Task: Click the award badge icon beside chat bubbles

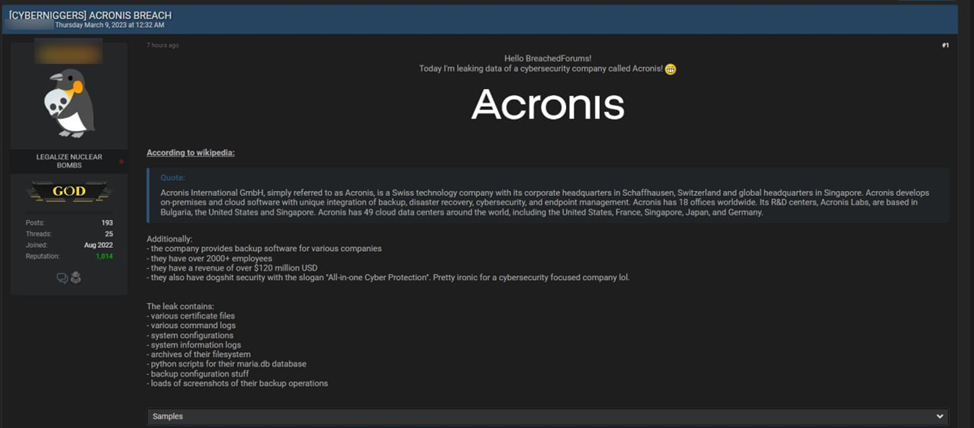Action: (76, 278)
